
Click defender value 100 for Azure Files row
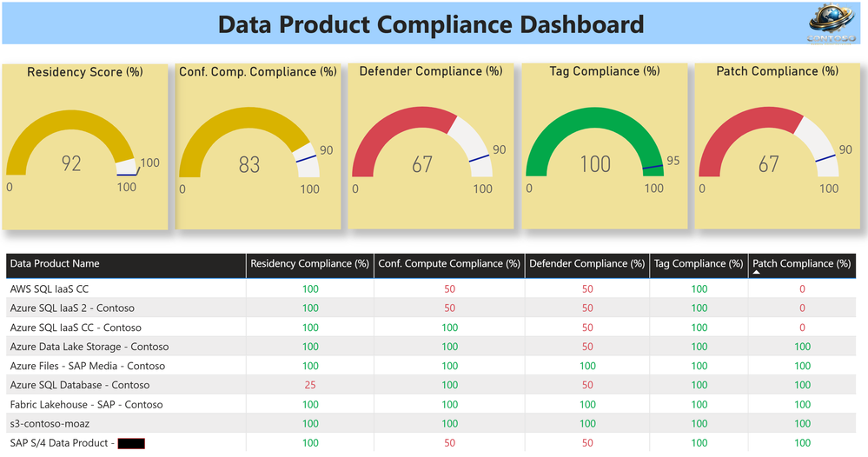[587, 366]
